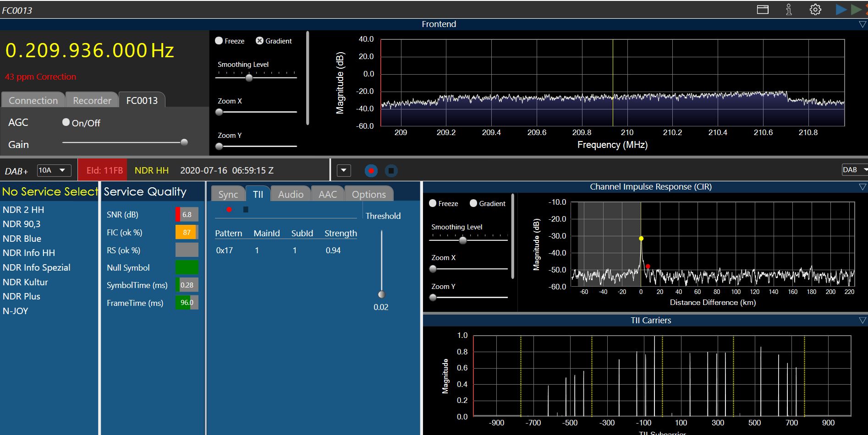Switch to the Audio tab
The height and width of the screenshot is (435, 868).
tap(291, 194)
